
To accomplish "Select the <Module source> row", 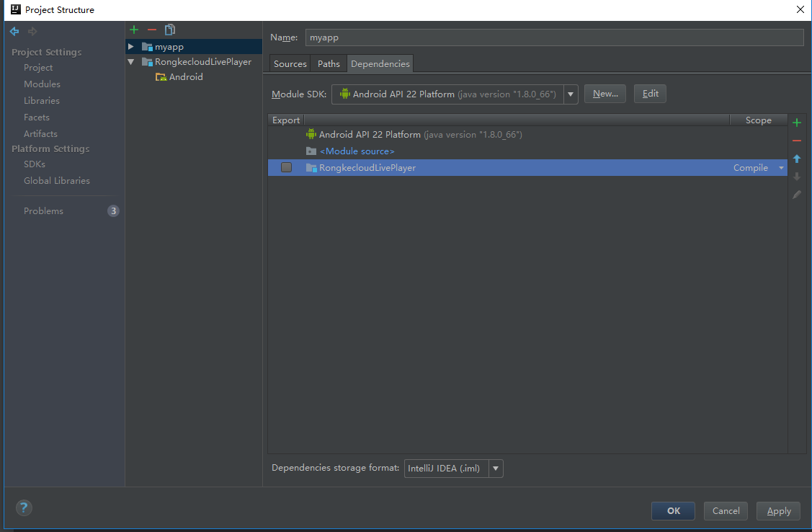I will point(527,151).
